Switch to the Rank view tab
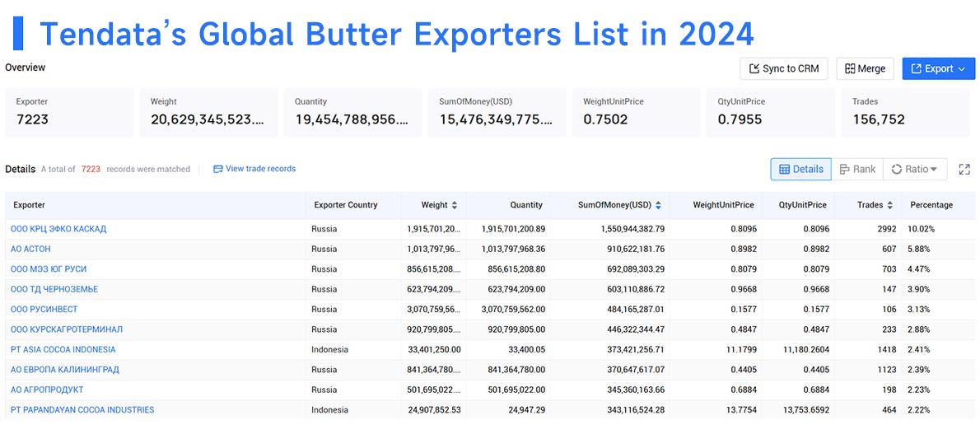 pos(857,169)
